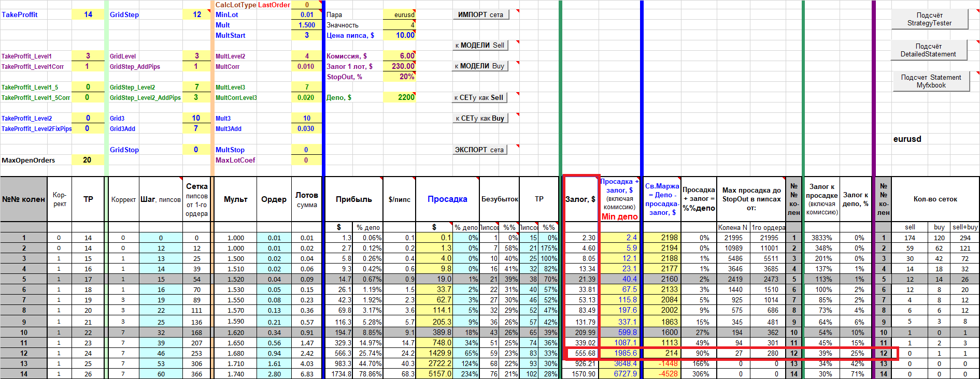The width and height of the screenshot is (980, 379).
Task: Select the Grid3 value cell 10
Action: click(x=196, y=118)
